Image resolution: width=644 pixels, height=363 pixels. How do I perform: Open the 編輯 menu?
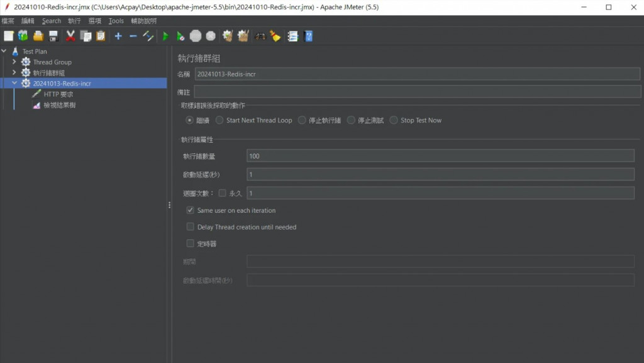tap(28, 21)
